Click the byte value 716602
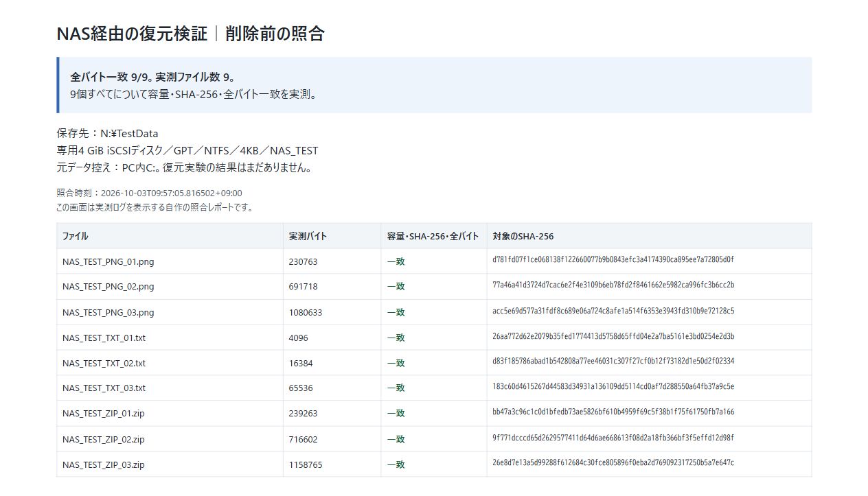This screenshot has width=868, height=496. click(x=304, y=439)
